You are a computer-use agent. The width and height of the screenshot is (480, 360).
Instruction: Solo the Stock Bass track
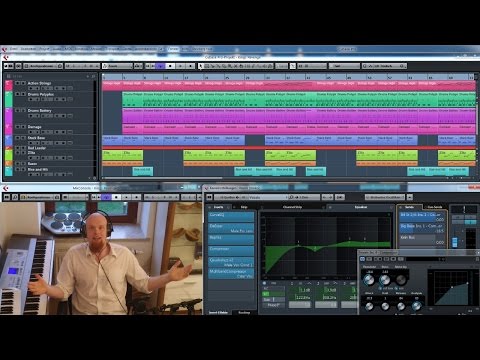pos(23,138)
